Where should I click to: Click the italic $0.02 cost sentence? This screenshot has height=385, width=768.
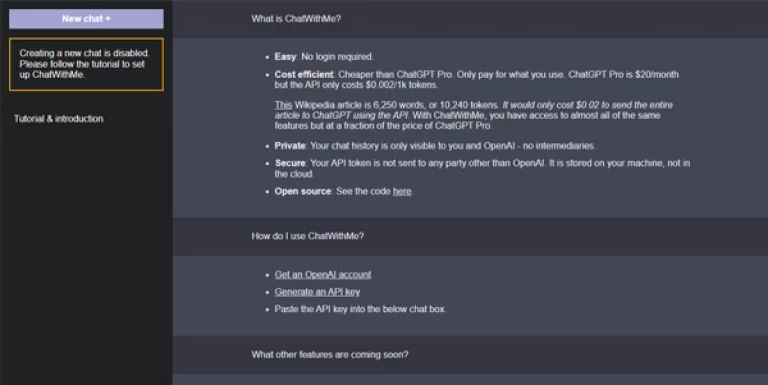tap(474, 110)
